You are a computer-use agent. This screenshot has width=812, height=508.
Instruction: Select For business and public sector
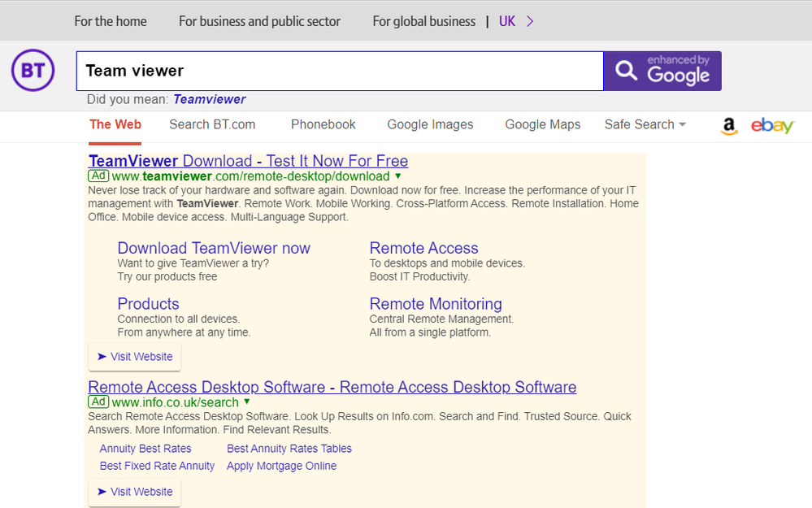click(x=259, y=21)
